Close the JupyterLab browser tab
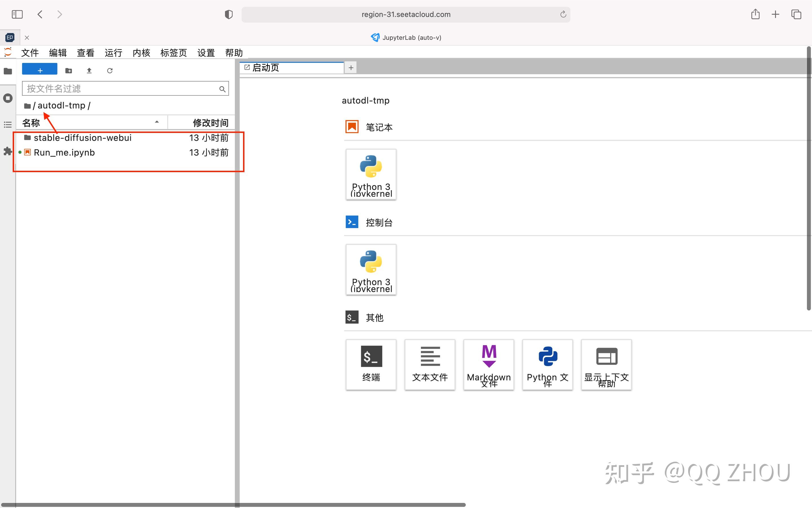 point(27,38)
